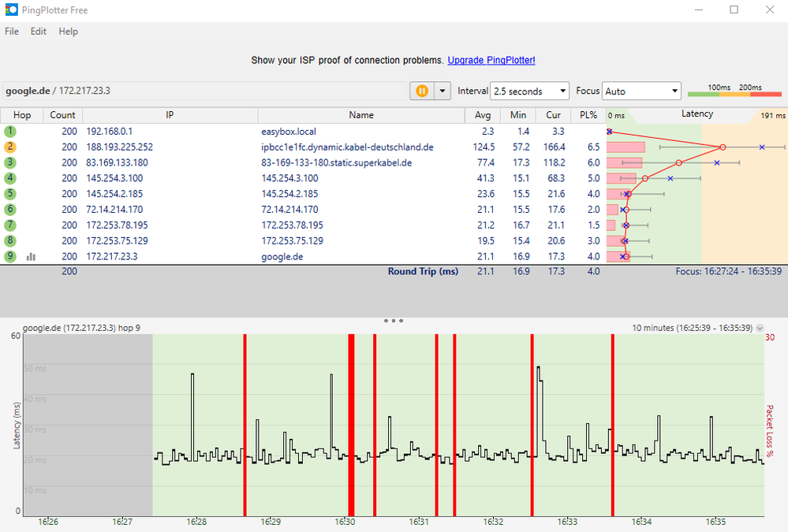Viewport: 788px width, 532px height.
Task: Select the IP cell 172.253.78.195
Action: click(117, 225)
